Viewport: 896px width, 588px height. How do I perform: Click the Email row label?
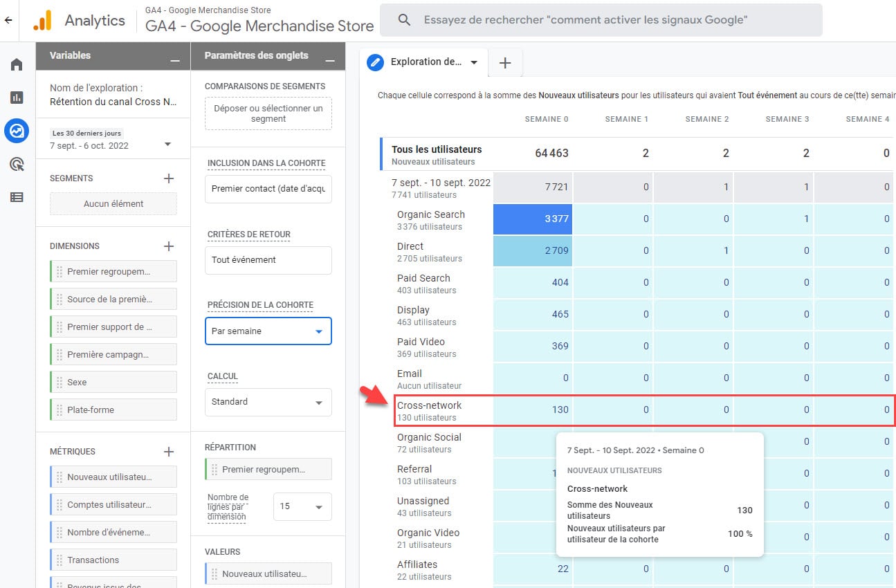pos(410,374)
